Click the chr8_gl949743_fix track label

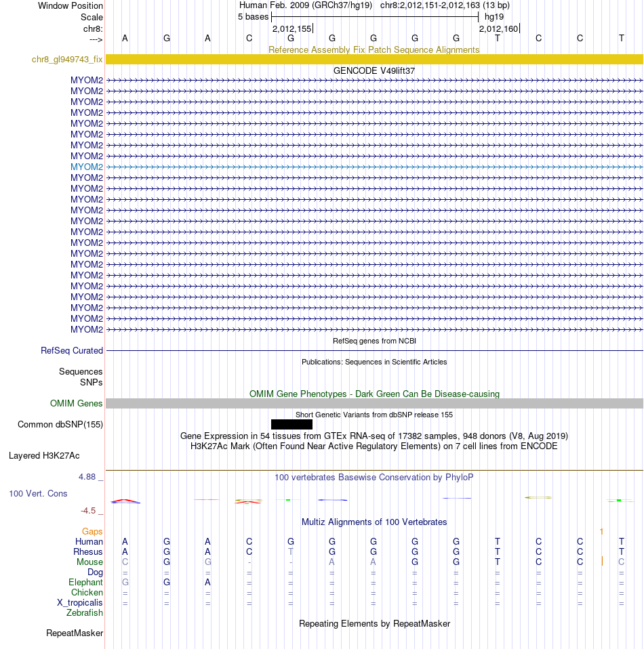click(67, 59)
